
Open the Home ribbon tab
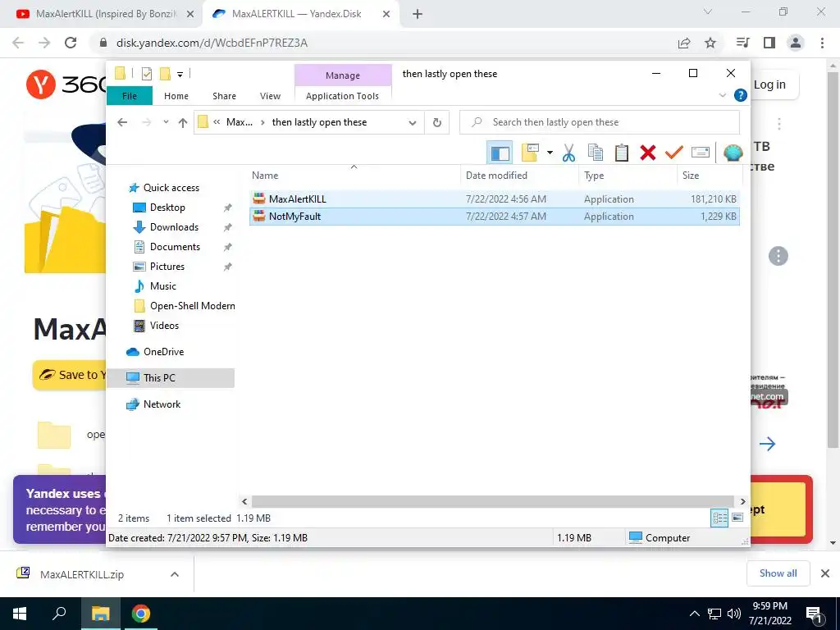[x=176, y=96]
